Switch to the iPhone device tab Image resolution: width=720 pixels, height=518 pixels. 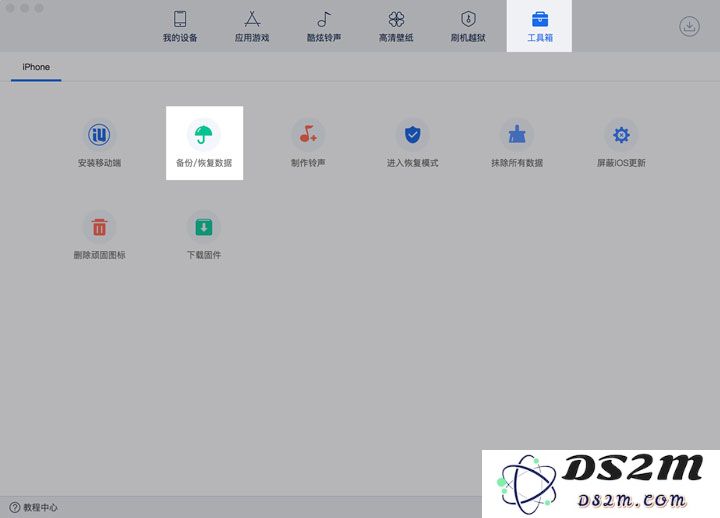(36, 68)
